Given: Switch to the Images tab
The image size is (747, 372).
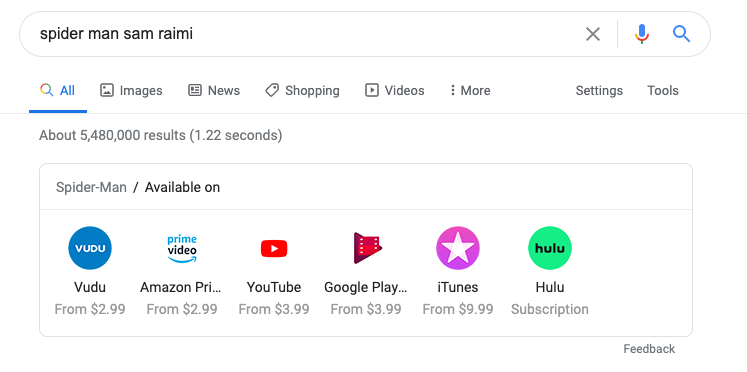Looking at the screenshot, I should pos(131,90).
